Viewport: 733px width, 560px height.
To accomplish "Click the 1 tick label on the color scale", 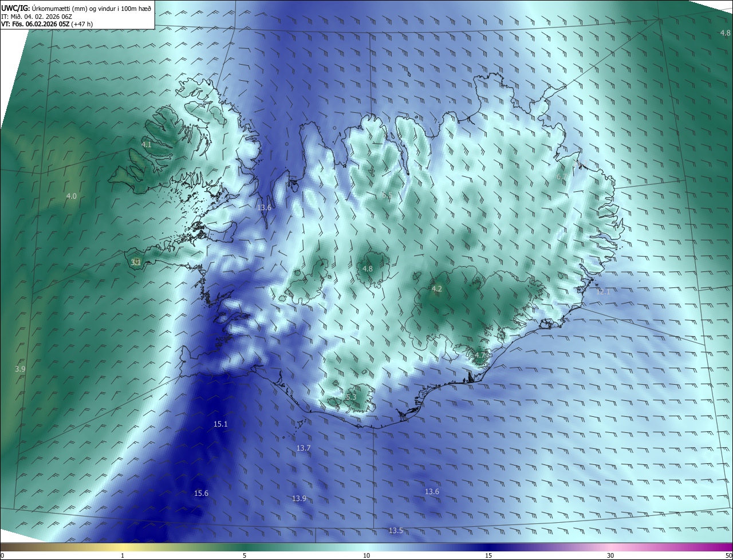I will point(123,555).
